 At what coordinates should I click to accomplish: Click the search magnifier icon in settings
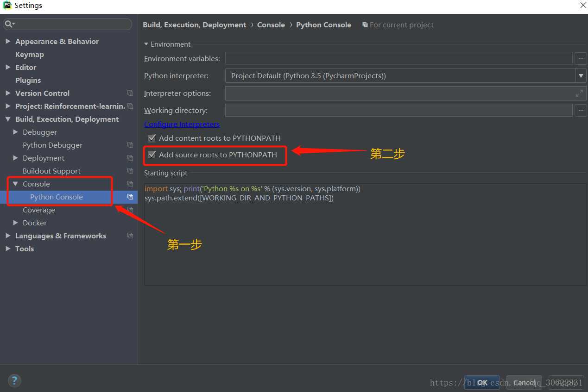(9, 24)
